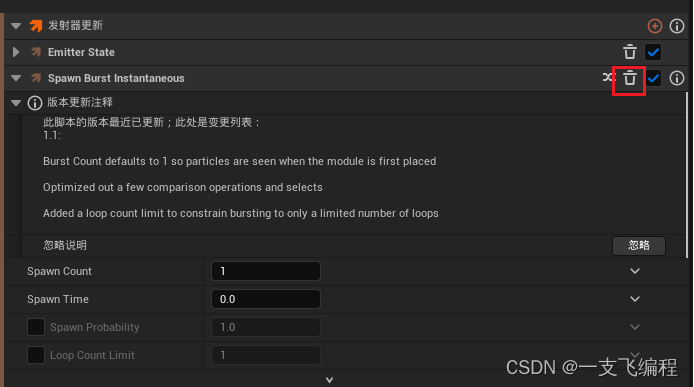Click the shuffle icon on Spawn Burst Instantaneous
The height and width of the screenshot is (387, 694).
tap(609, 77)
